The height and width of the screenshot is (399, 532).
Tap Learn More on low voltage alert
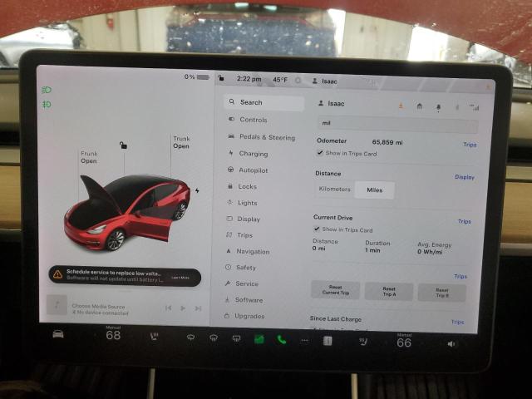pos(180,278)
